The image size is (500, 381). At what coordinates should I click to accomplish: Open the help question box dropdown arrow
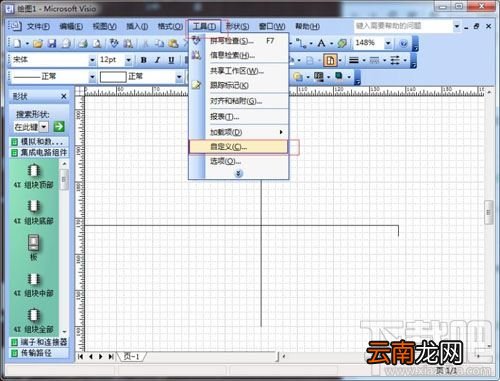(457, 26)
